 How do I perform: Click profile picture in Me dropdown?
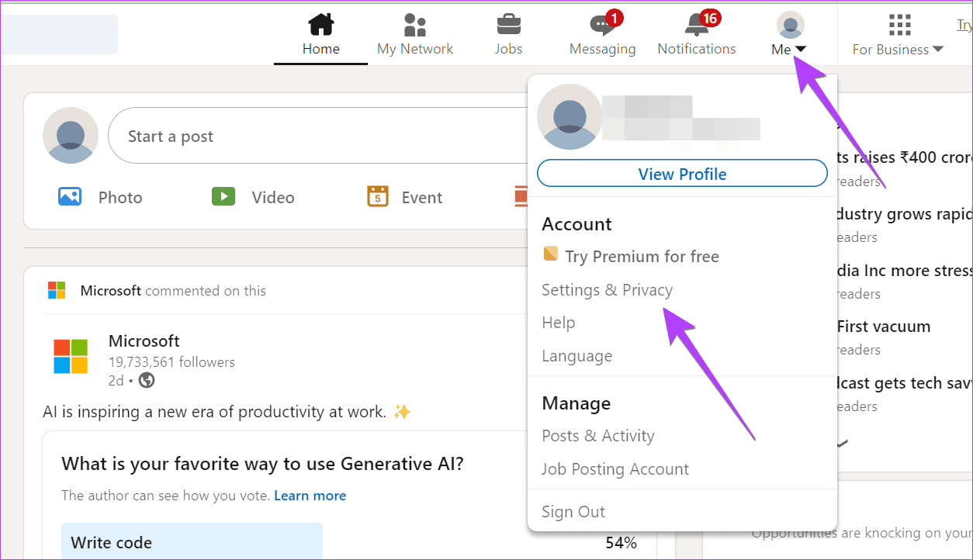point(570,117)
